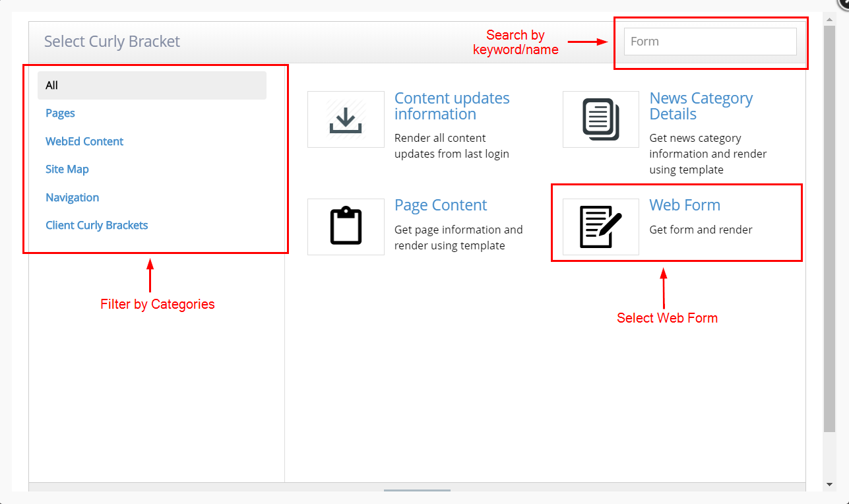Filter by the Pages category

coord(60,113)
